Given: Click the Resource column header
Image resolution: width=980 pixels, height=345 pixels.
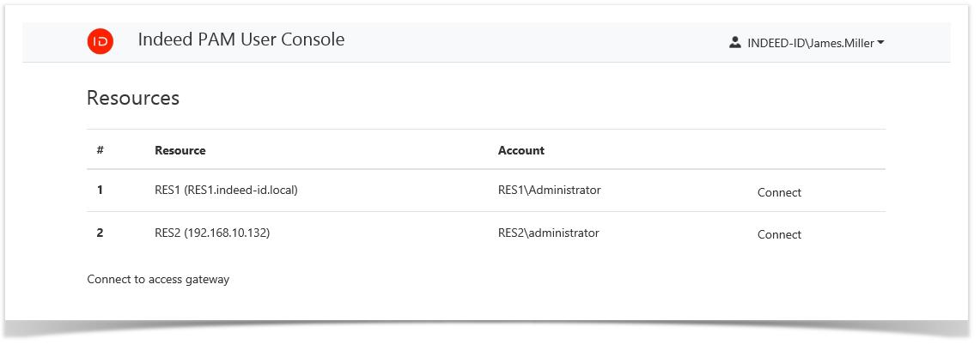Looking at the screenshot, I should pos(180,150).
